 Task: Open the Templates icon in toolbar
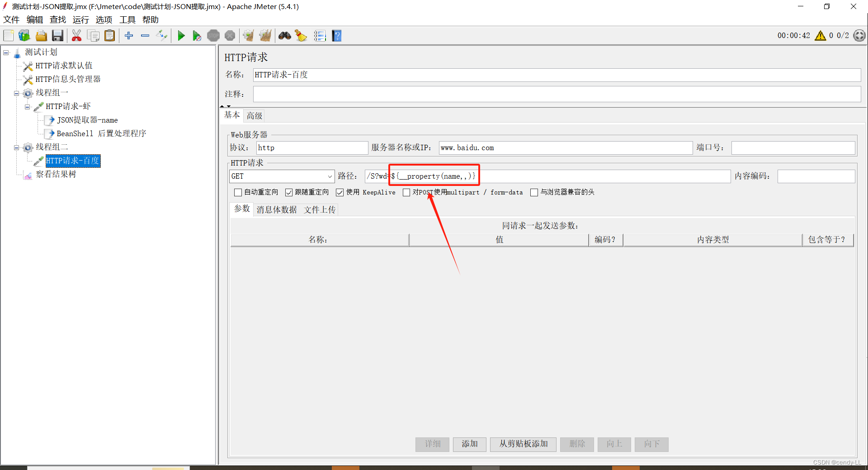coord(24,36)
